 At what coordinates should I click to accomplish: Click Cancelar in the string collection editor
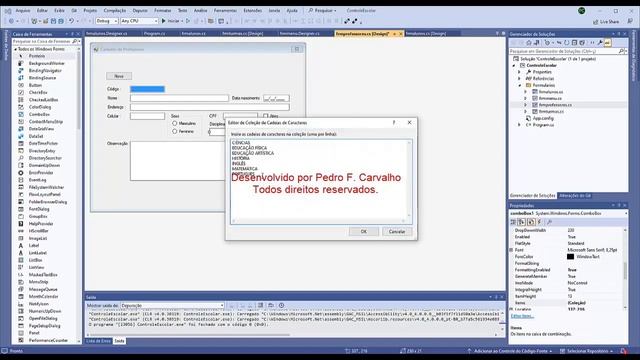tap(397, 231)
